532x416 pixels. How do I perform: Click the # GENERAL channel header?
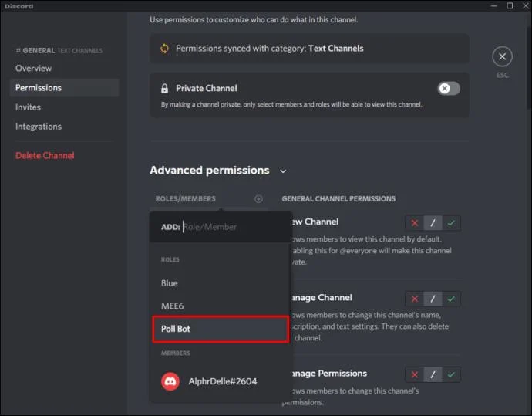tap(59, 51)
